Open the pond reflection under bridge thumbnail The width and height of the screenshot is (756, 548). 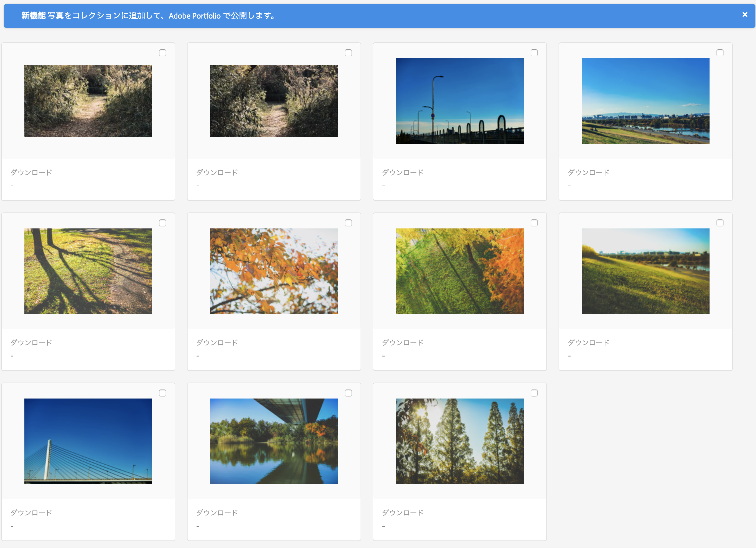pos(274,441)
